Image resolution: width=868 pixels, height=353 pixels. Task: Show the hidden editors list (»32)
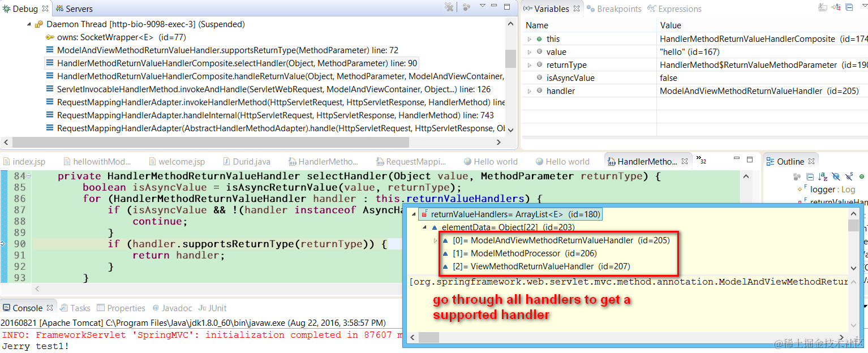(702, 160)
